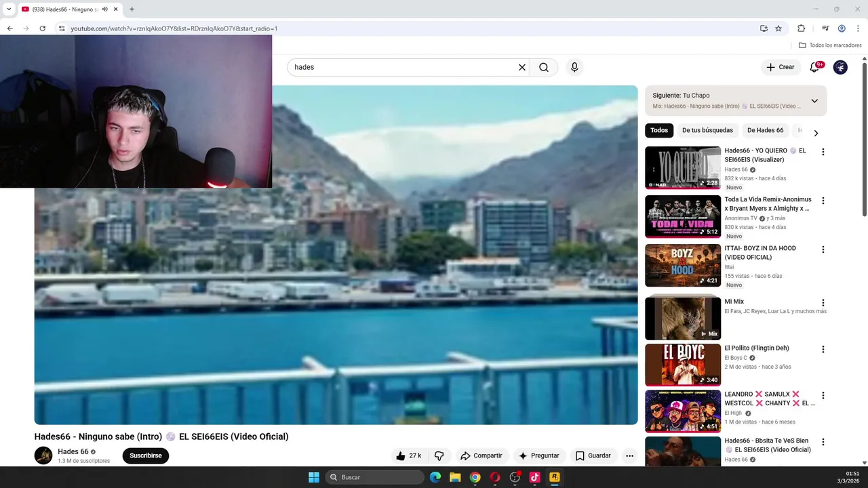Image resolution: width=868 pixels, height=488 pixels.
Task: Open the tab search dropdown arrow
Action: click(9, 9)
